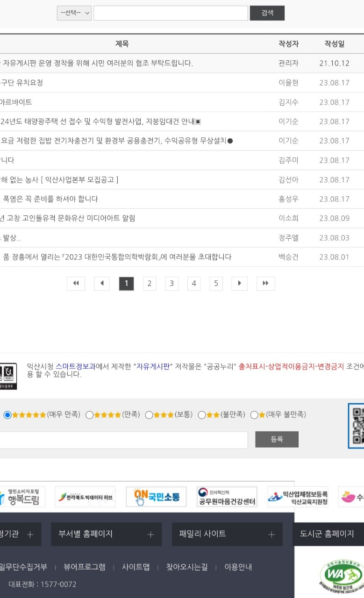Open 행복드림 banner
This screenshot has height=598, width=364.
click(x=22, y=497)
